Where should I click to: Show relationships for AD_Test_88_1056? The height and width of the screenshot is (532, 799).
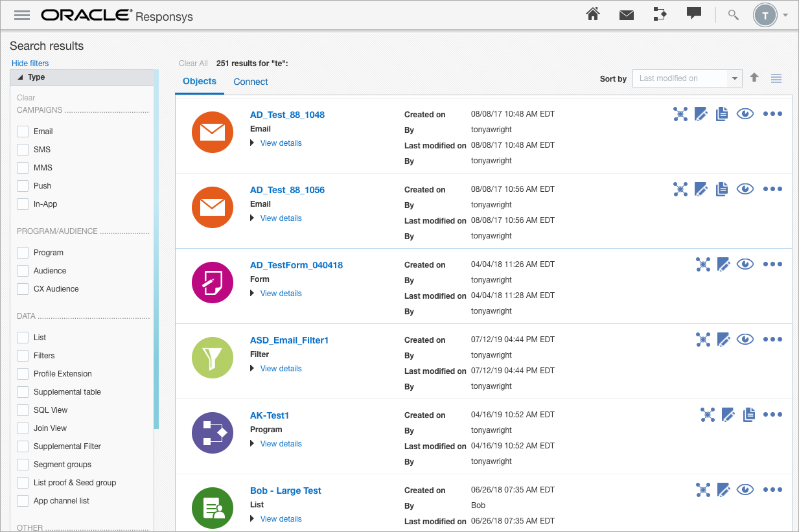tap(680, 189)
